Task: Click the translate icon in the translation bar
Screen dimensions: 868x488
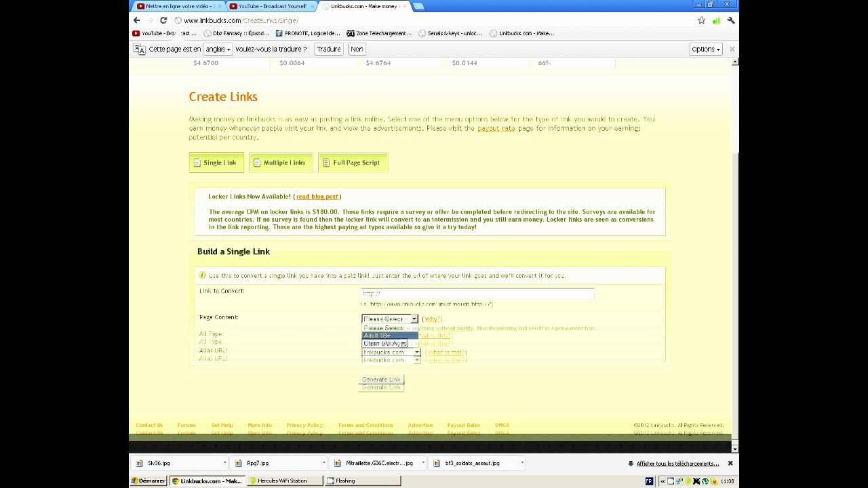Action: point(139,49)
